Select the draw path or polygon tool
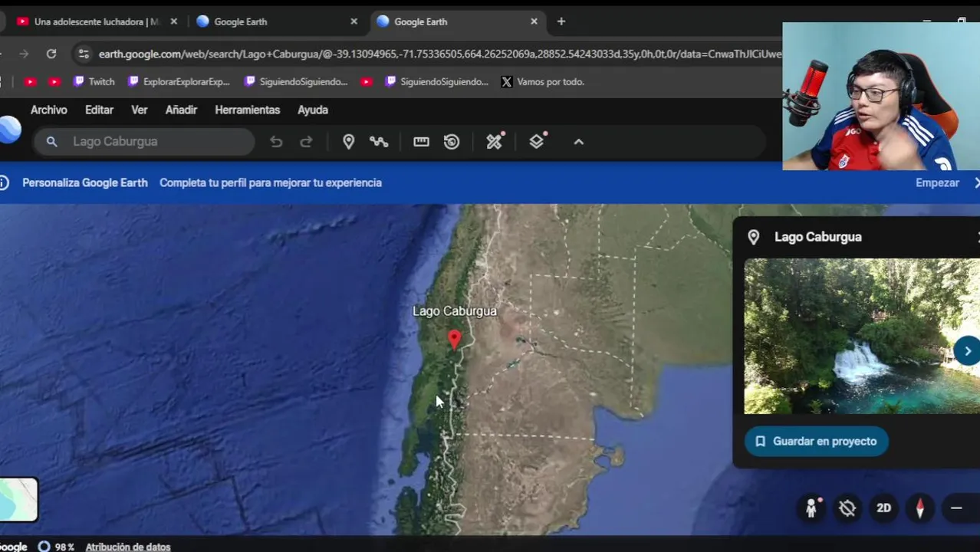Screen dimensions: 980x552 point(379,142)
